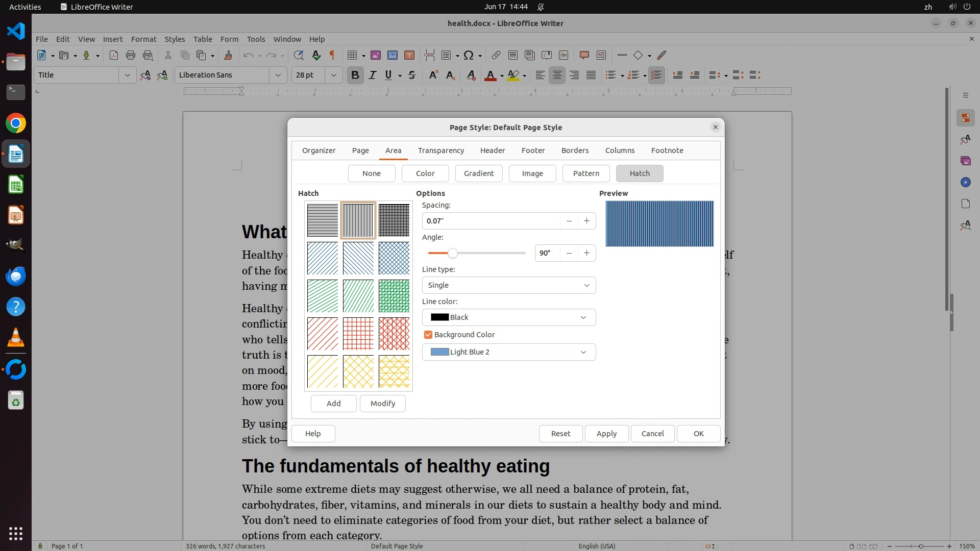Open the Light Blue 2 background dropdown
Screen dimensions: 980x551
(508, 352)
